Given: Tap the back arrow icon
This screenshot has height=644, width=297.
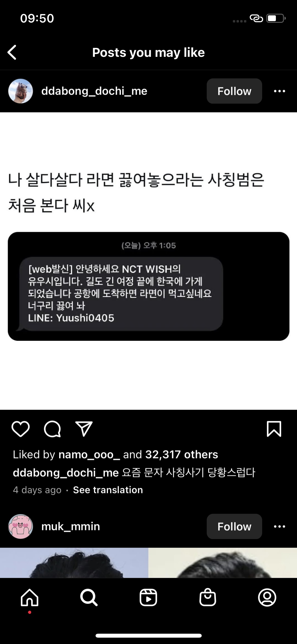Looking at the screenshot, I should (x=12, y=52).
